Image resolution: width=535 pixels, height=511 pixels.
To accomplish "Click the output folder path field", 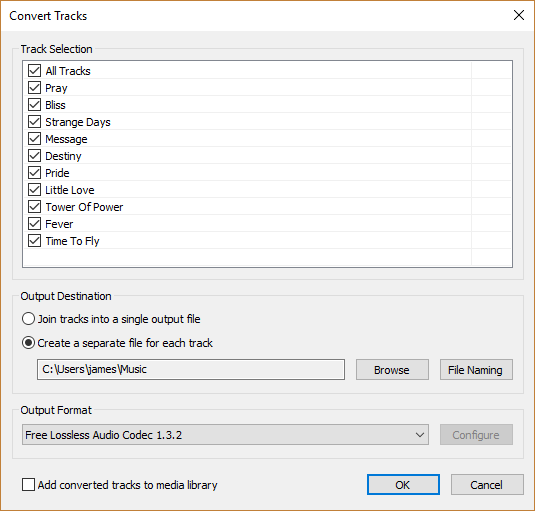I will [x=191, y=369].
